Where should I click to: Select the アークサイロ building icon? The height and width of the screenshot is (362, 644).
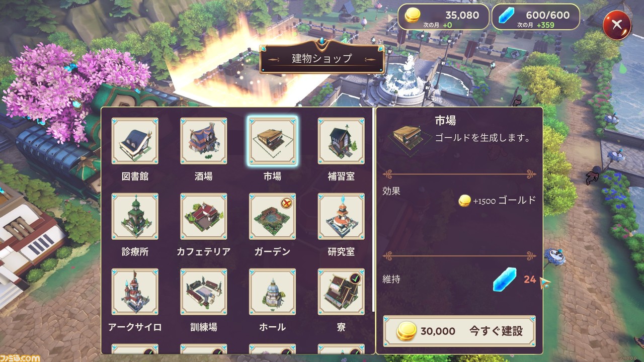(135, 292)
